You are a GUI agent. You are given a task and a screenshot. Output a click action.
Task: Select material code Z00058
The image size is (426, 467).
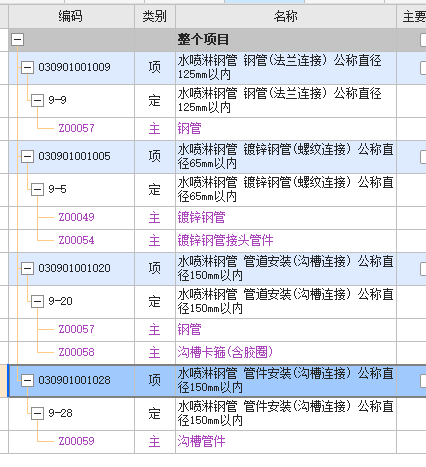coord(76,352)
